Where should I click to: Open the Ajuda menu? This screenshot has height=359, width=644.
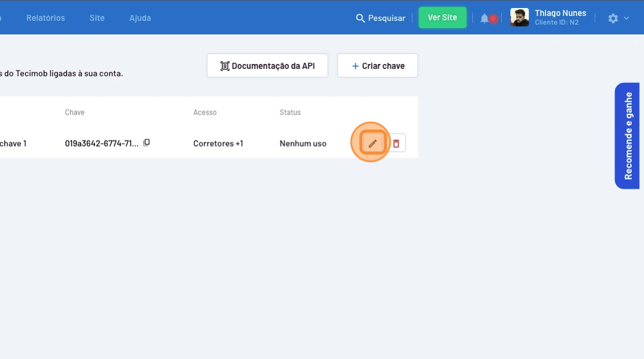click(140, 18)
